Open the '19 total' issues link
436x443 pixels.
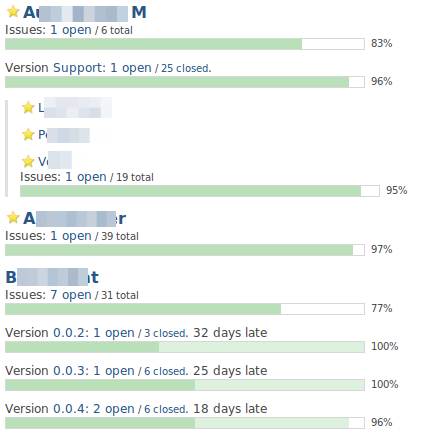(135, 177)
